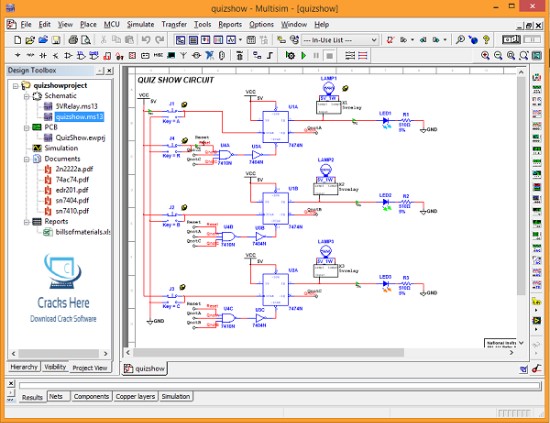Open the Place menu

88,25
